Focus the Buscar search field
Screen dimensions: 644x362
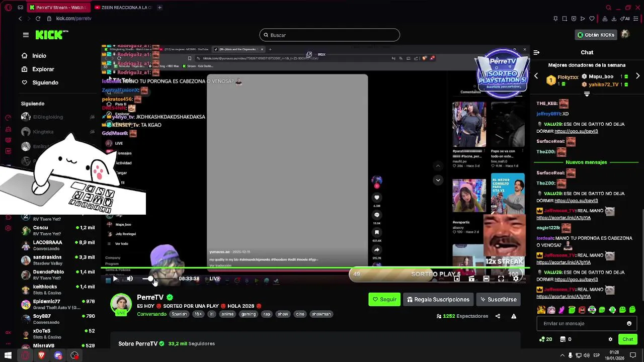330,35
